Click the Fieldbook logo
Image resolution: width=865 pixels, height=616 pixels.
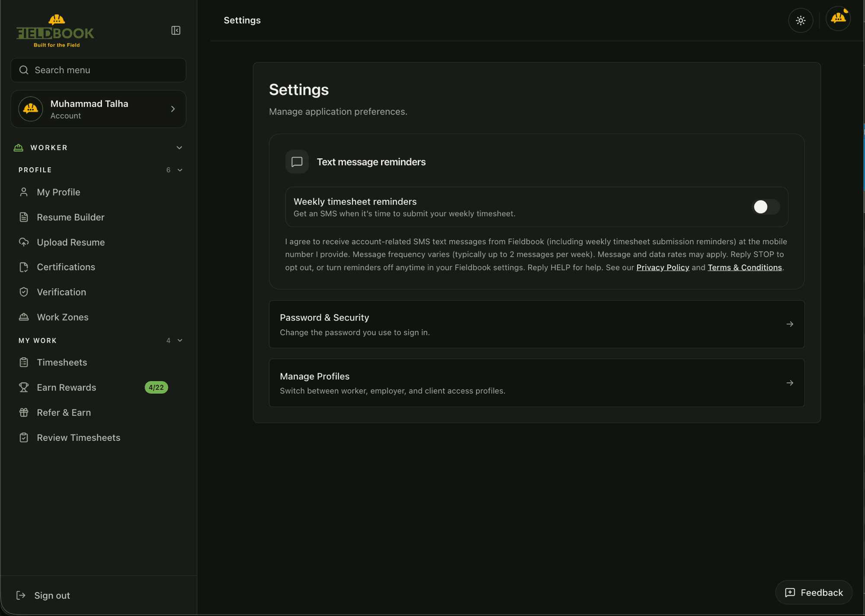(x=55, y=31)
